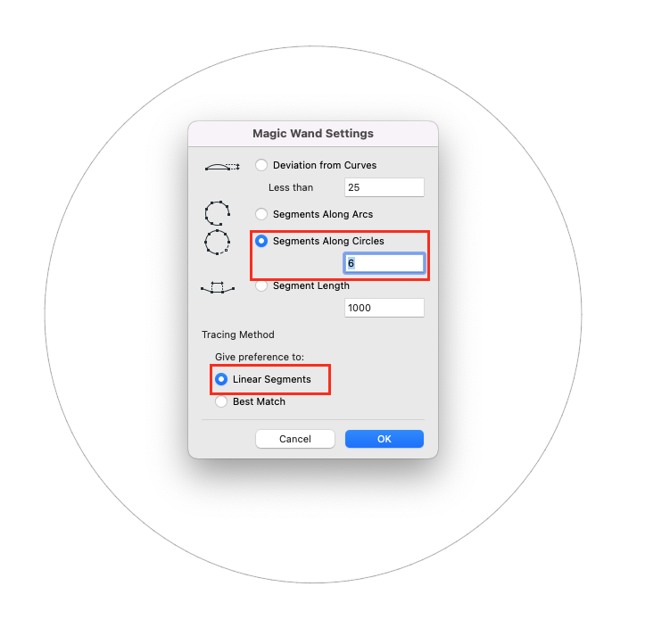The width and height of the screenshot is (645, 644).
Task: Dismiss the dialog with Cancel
Action: click(x=295, y=439)
